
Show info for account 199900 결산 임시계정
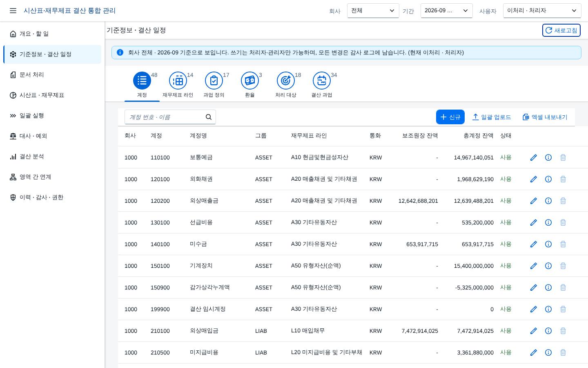(548, 309)
